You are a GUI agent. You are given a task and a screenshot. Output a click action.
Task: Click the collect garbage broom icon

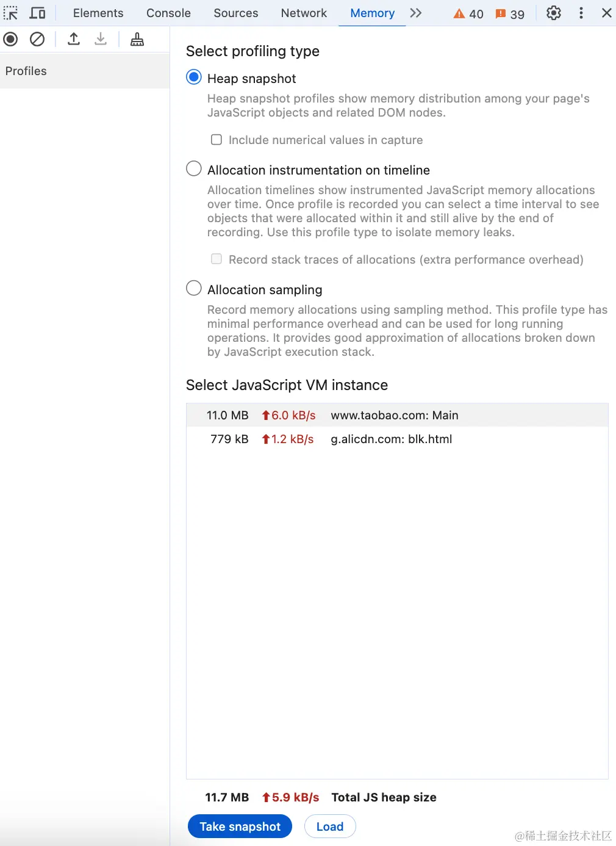click(137, 40)
